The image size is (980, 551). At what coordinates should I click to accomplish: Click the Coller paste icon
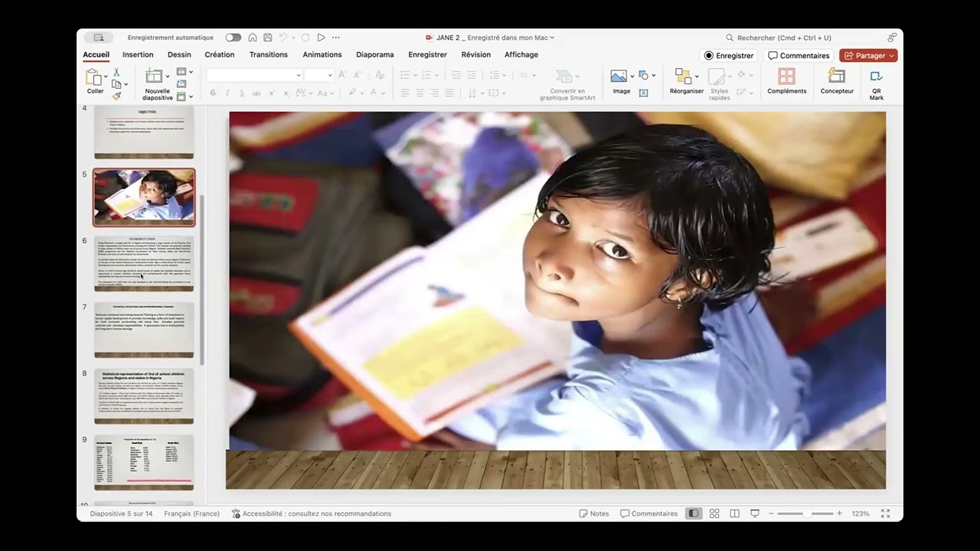[93, 77]
